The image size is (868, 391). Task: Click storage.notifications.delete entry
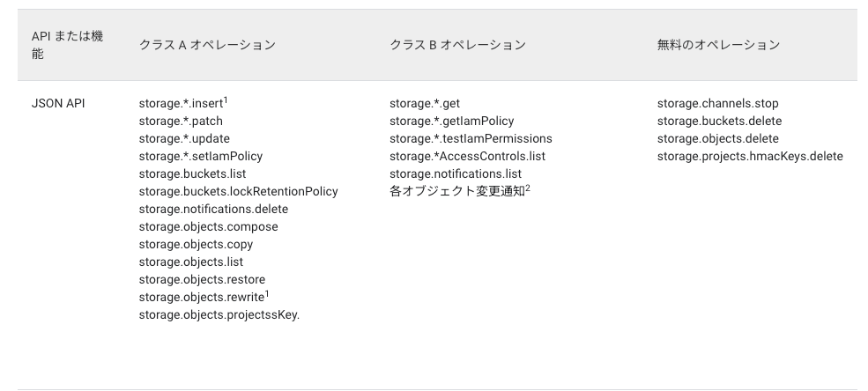(213, 209)
